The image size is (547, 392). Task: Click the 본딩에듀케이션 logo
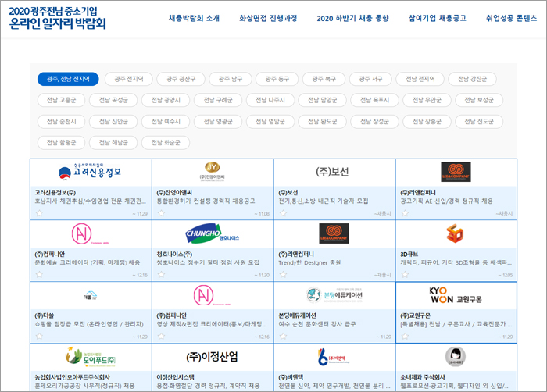[x=334, y=295]
